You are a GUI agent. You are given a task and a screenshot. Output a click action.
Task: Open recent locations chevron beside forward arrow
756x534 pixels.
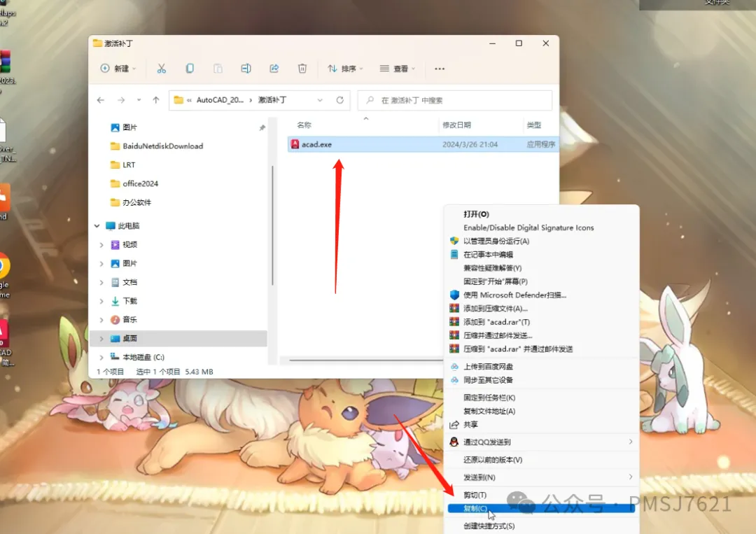click(139, 100)
